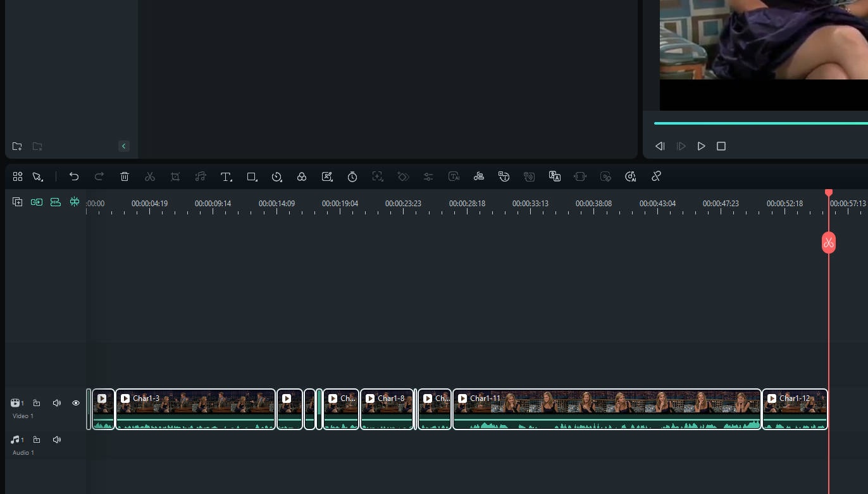Click the preview progress bar
The height and width of the screenshot is (494, 868).
tap(761, 123)
